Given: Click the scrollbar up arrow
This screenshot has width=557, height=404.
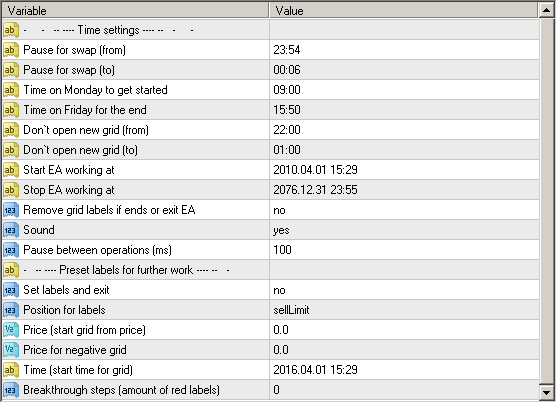Looking at the screenshot, I should point(547,10).
